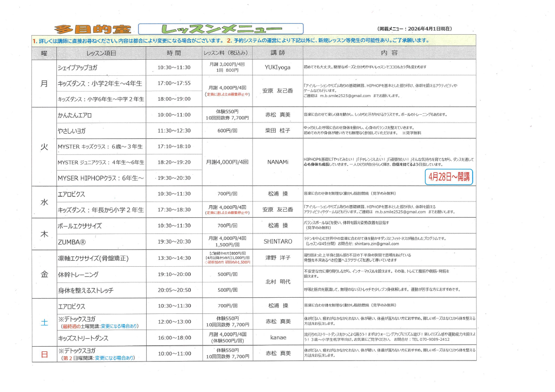Click the 17:30～18:30 time cell
This screenshot has width=555, height=392.
[x=174, y=210]
